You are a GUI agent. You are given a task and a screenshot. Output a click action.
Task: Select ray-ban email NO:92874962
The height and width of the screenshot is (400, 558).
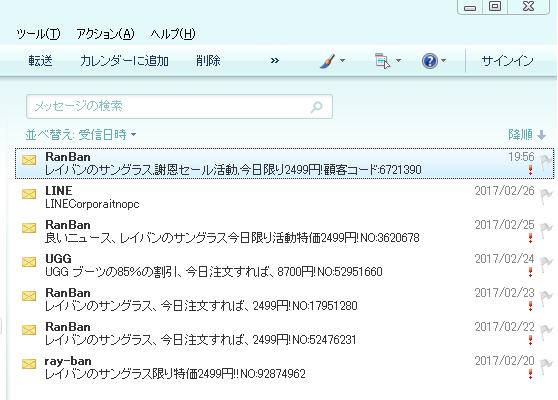284,367
